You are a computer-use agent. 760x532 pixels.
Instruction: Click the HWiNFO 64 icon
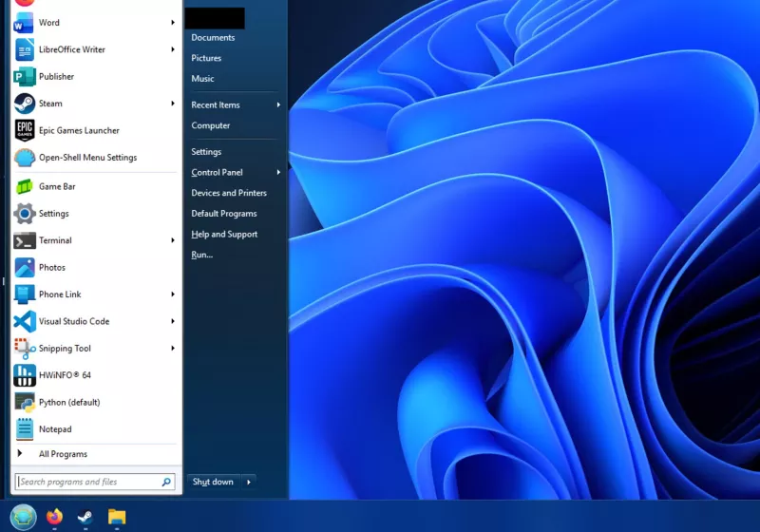coord(25,375)
